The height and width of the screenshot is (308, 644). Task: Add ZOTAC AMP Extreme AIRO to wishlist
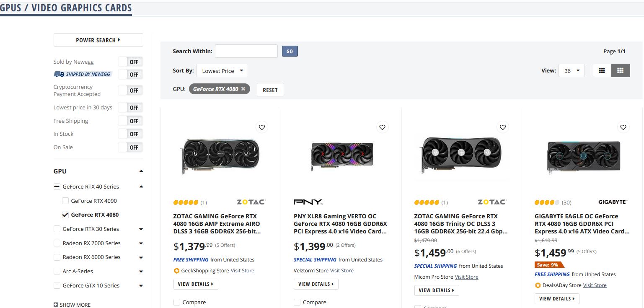(262, 127)
